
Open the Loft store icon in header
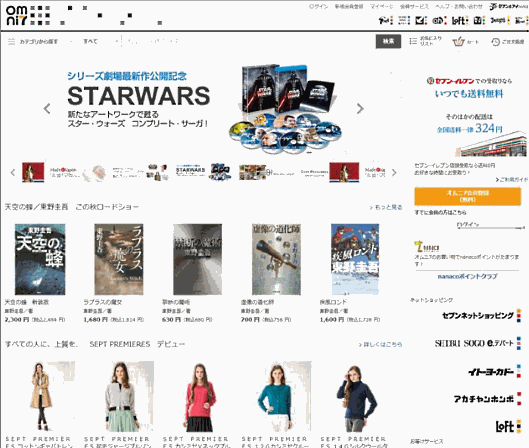pyautogui.click(x=460, y=21)
